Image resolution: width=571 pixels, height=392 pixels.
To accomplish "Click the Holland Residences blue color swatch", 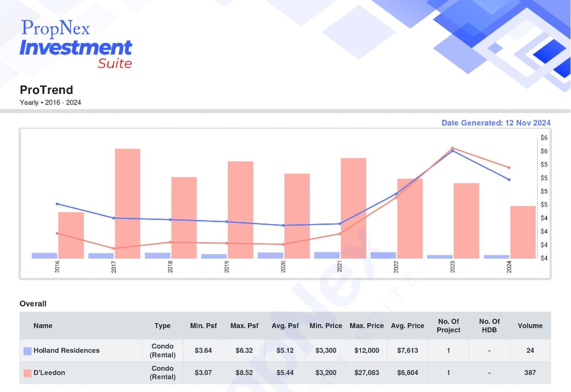I will 27,351.
